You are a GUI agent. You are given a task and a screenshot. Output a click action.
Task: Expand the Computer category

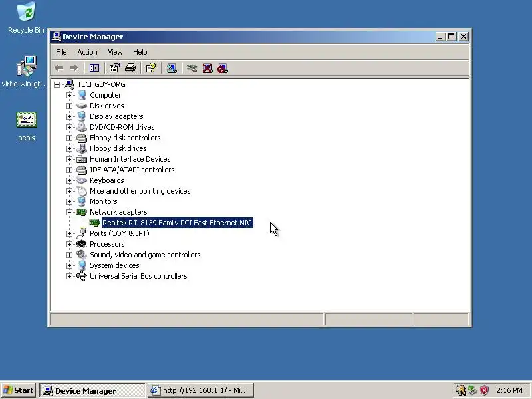coord(70,95)
